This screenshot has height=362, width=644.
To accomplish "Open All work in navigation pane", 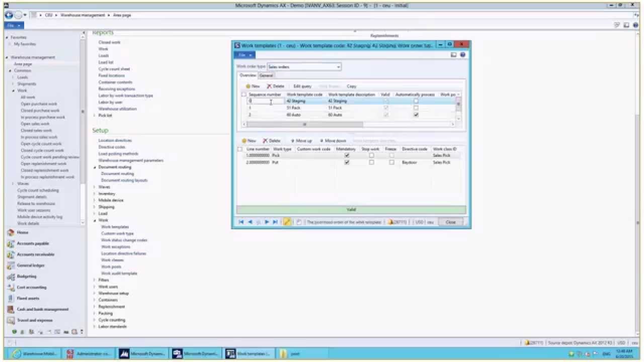I will 28,97.
